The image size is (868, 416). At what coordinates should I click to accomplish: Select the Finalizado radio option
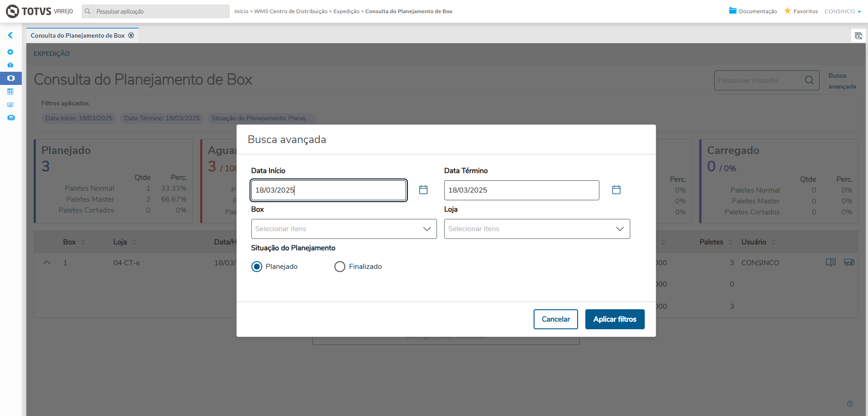(340, 267)
